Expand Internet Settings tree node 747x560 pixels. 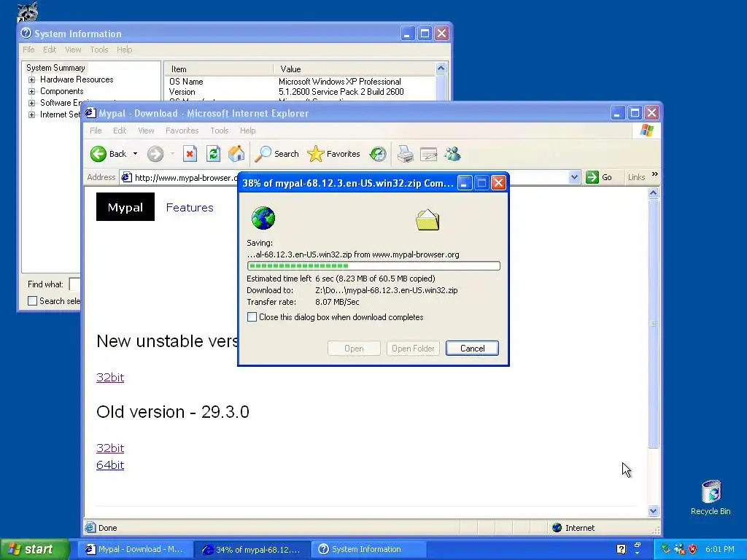tap(31, 114)
